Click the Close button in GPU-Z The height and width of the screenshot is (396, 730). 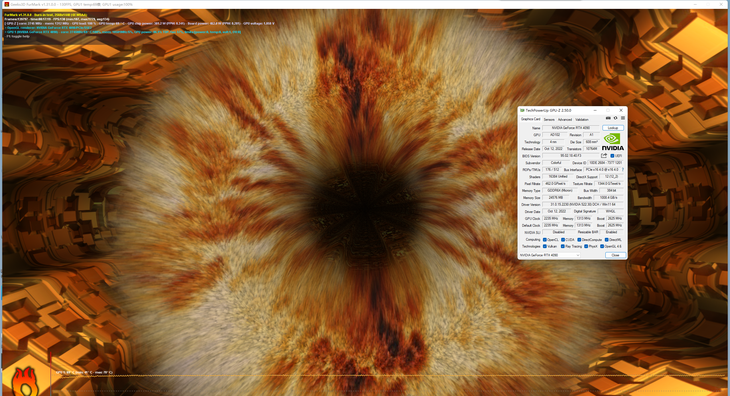click(x=615, y=255)
